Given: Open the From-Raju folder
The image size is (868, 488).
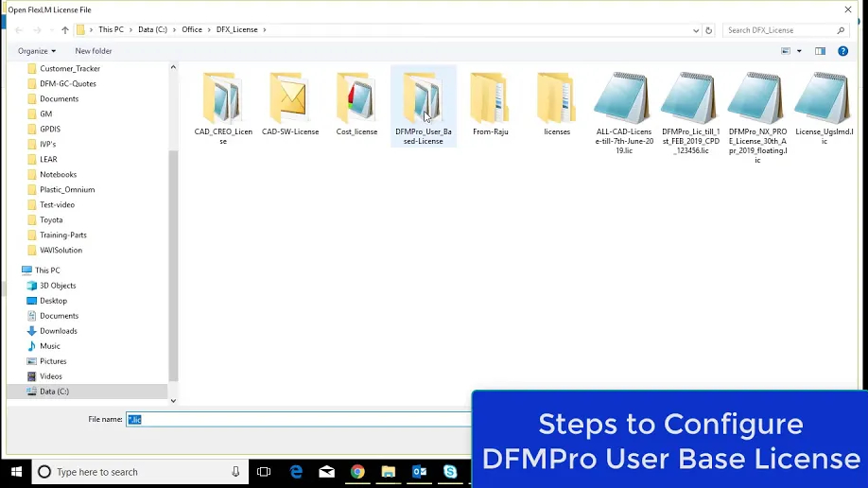Looking at the screenshot, I should coord(491,103).
